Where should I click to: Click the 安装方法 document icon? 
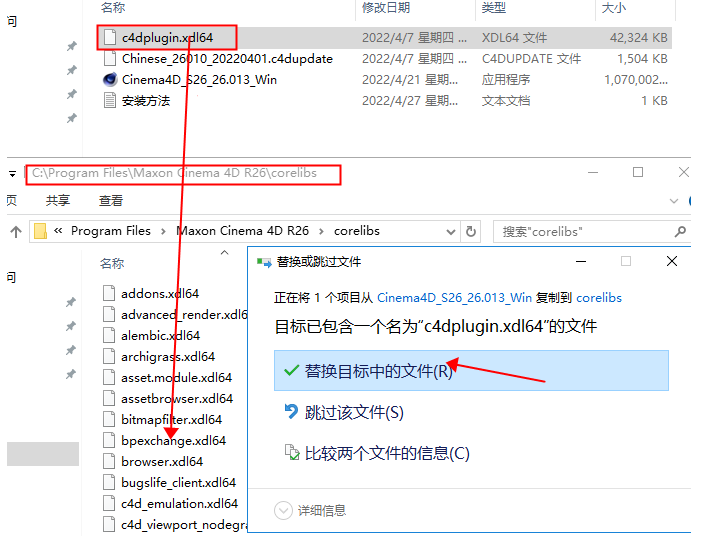point(109,100)
